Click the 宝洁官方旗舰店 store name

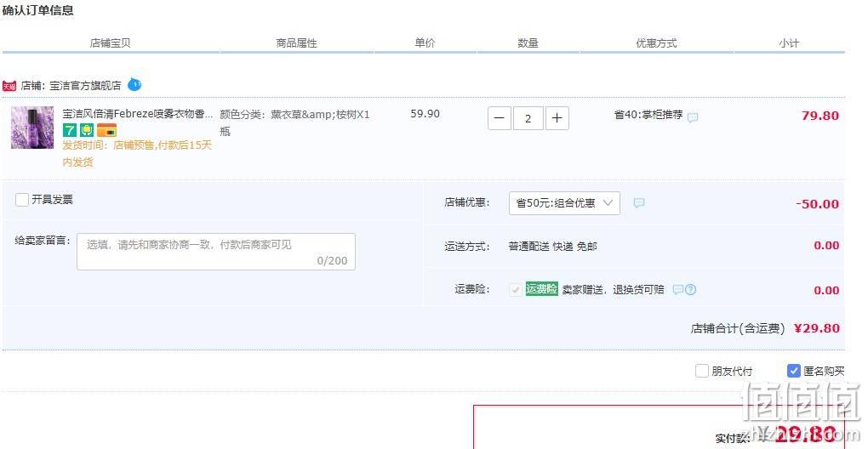pos(85,85)
